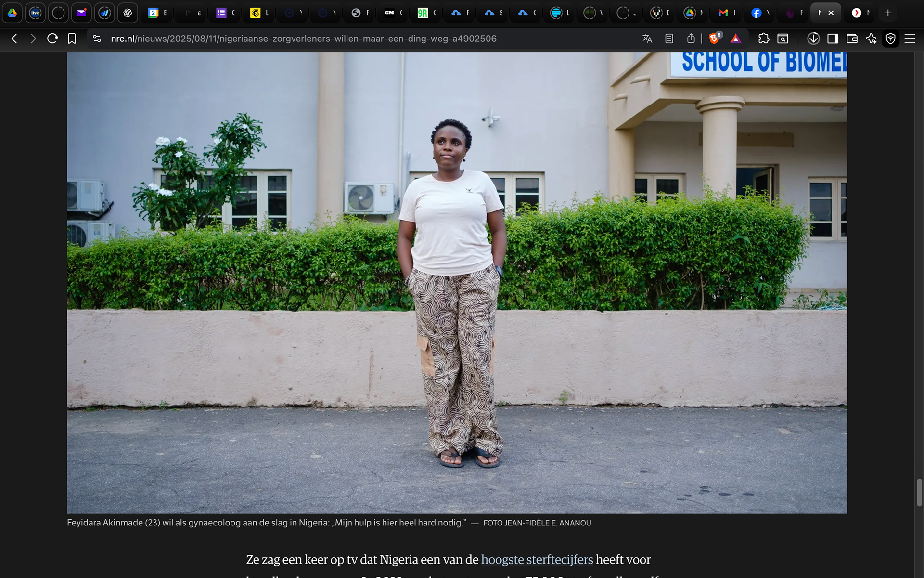Open site settings in address bar
This screenshot has width=924, height=578.
coord(97,39)
